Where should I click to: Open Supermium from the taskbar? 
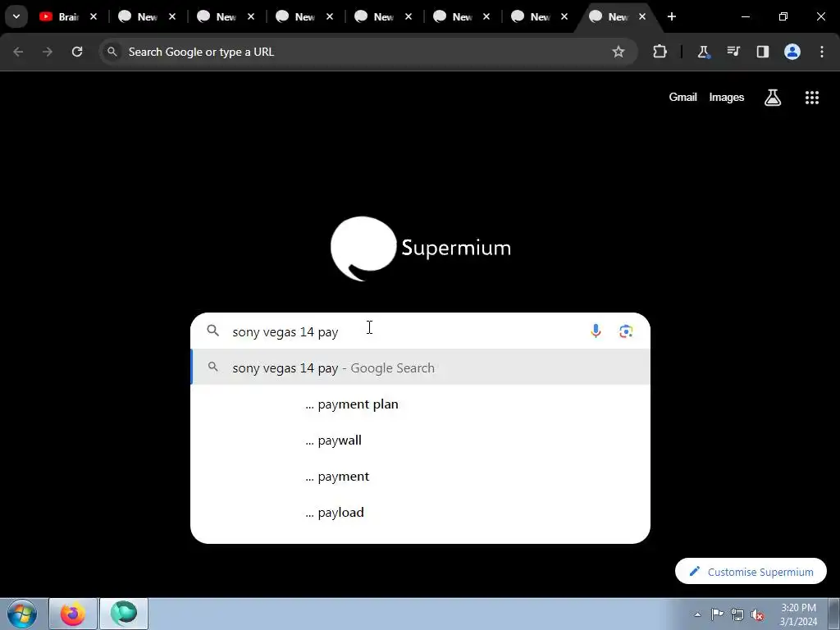124,614
